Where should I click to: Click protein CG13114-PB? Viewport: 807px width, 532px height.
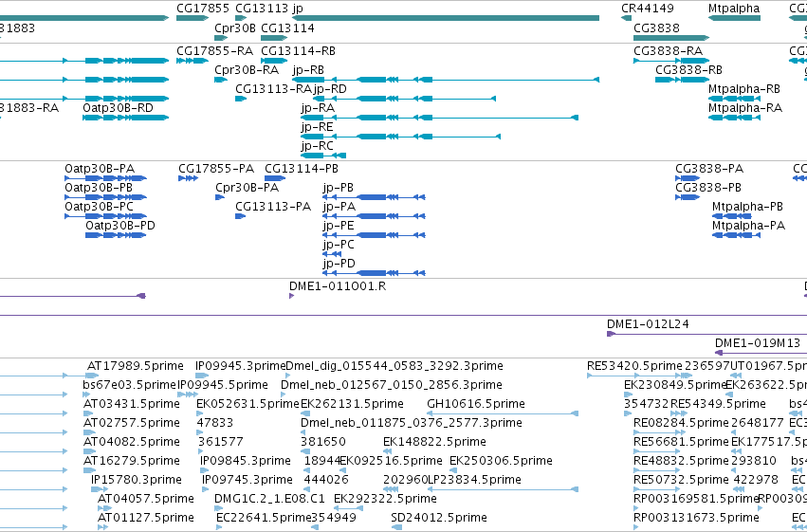[302, 169]
